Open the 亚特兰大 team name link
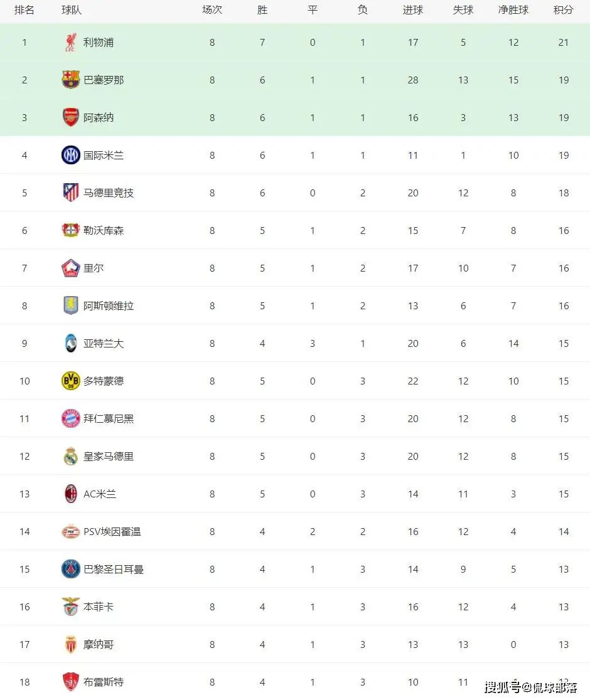Image resolution: width=590 pixels, height=700 pixels. pyautogui.click(x=104, y=343)
